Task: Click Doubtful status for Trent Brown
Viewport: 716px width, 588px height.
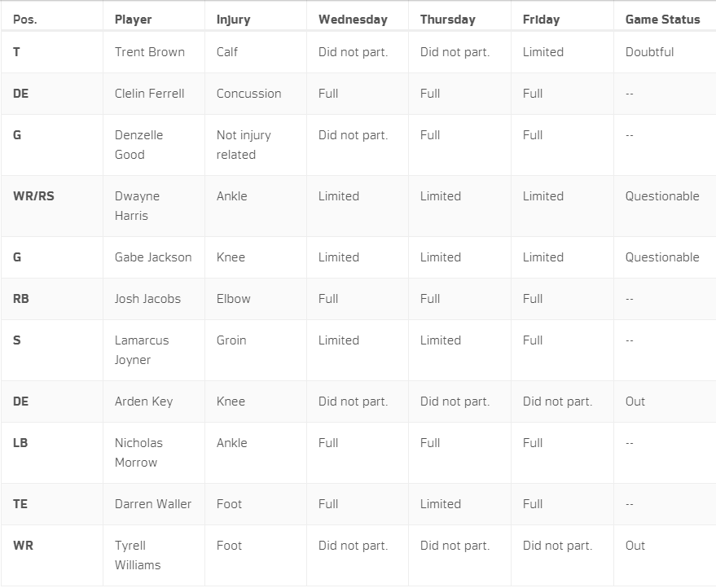Action: [x=649, y=52]
